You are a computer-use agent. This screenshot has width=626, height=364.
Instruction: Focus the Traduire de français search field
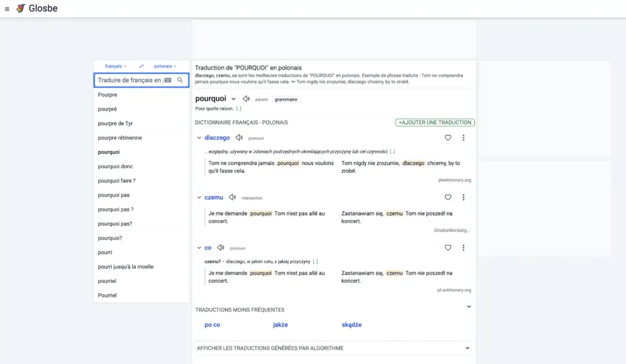(130, 80)
